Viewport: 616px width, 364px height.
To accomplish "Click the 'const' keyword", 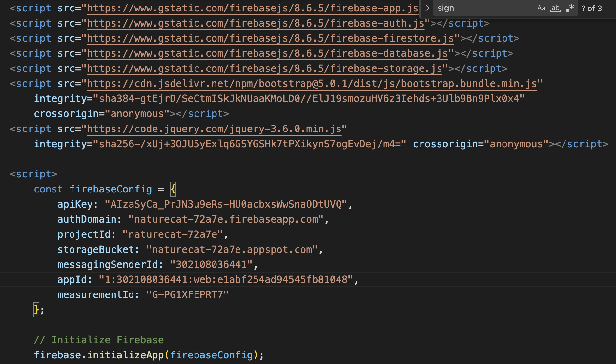I will pos(48,189).
